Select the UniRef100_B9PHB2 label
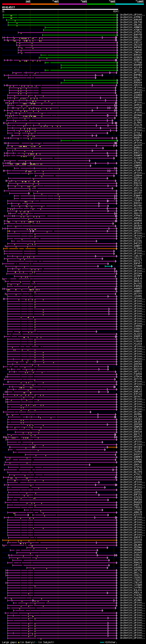The image size is (146, 644). click(131, 75)
